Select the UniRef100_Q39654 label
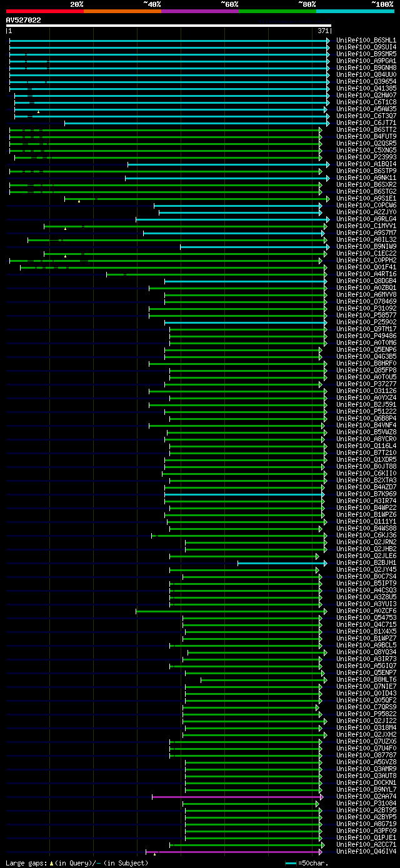The width and height of the screenshot is (400, 868). (366, 81)
